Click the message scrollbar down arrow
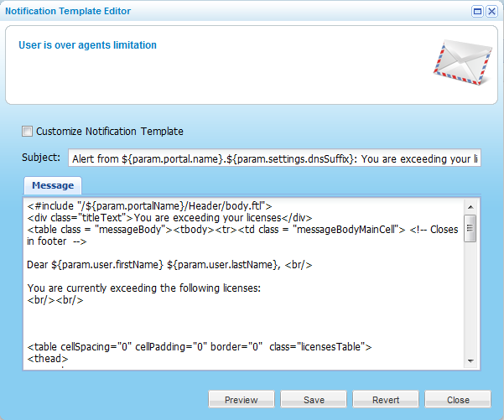 (470, 360)
